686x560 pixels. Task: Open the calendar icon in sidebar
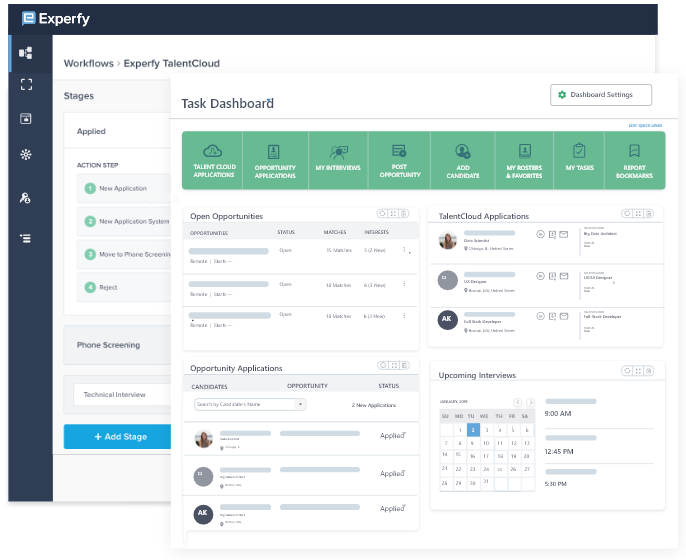click(x=26, y=118)
